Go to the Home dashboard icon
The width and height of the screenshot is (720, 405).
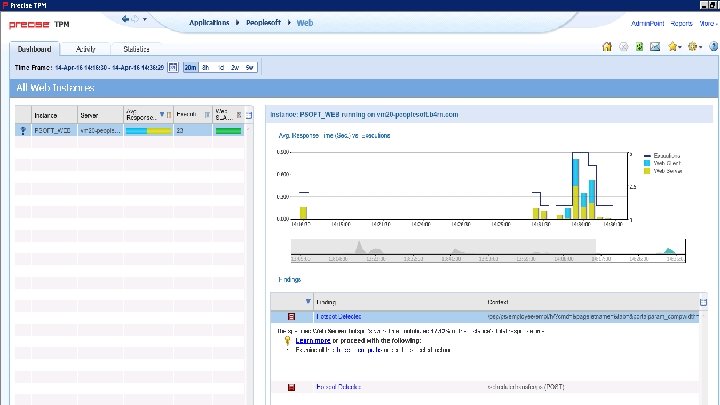(x=607, y=46)
